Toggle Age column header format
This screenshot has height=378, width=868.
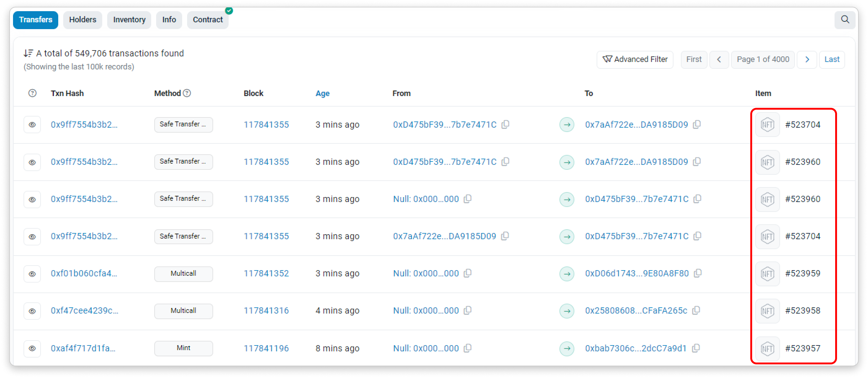tap(322, 93)
